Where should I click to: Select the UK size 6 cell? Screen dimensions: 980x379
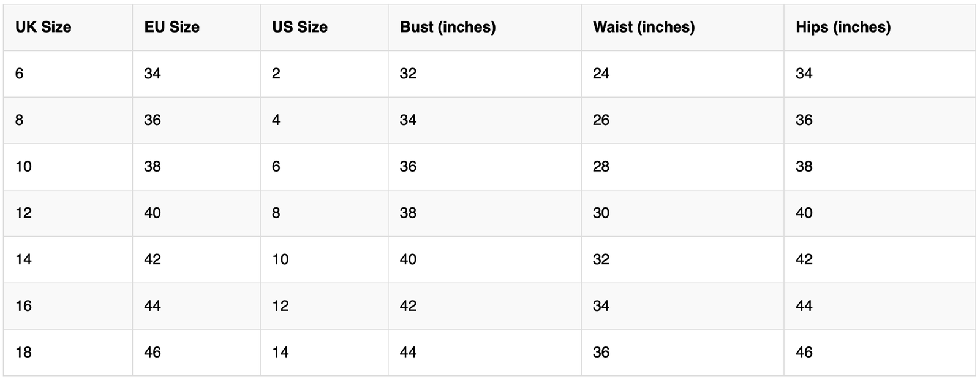(20, 74)
